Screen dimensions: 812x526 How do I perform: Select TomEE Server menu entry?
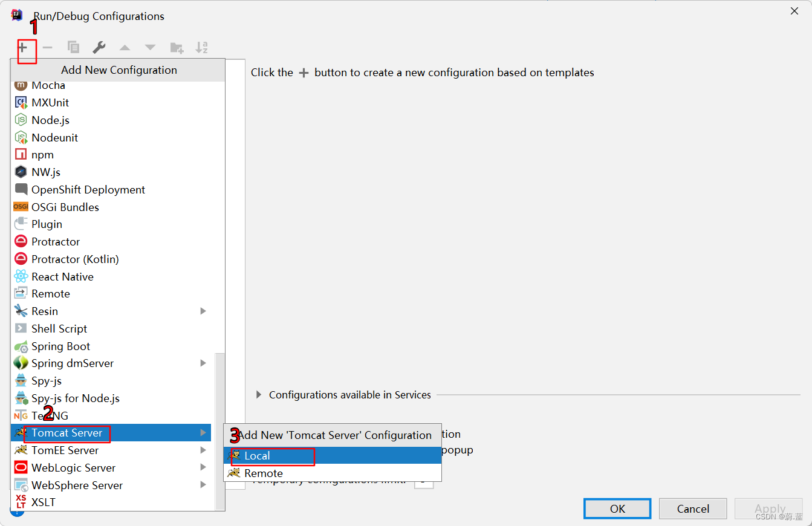point(111,450)
